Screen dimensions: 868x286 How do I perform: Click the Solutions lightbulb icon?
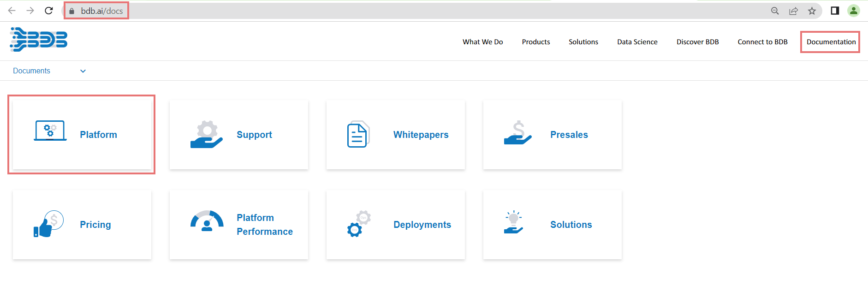click(x=513, y=222)
